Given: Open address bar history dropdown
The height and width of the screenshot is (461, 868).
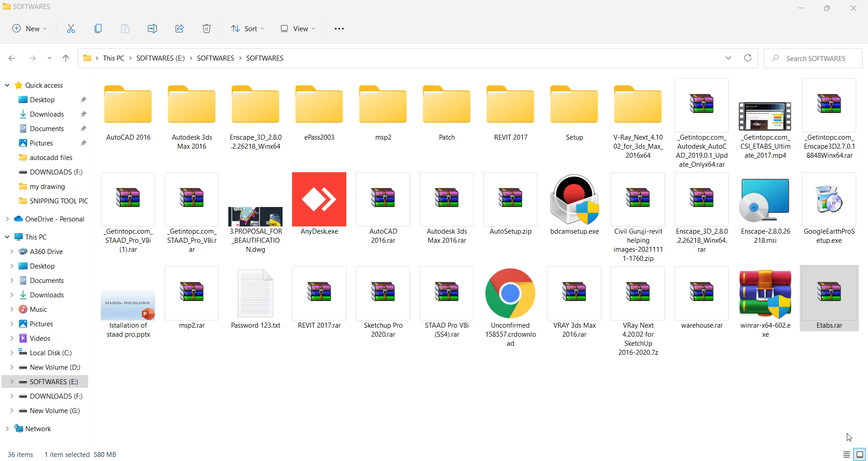Looking at the screenshot, I should (x=728, y=58).
